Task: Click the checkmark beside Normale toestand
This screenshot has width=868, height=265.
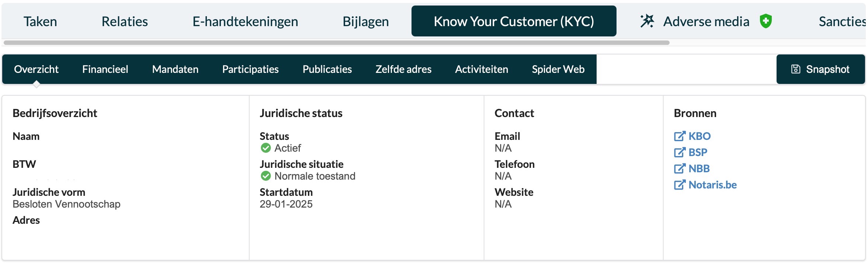Action: click(x=265, y=176)
